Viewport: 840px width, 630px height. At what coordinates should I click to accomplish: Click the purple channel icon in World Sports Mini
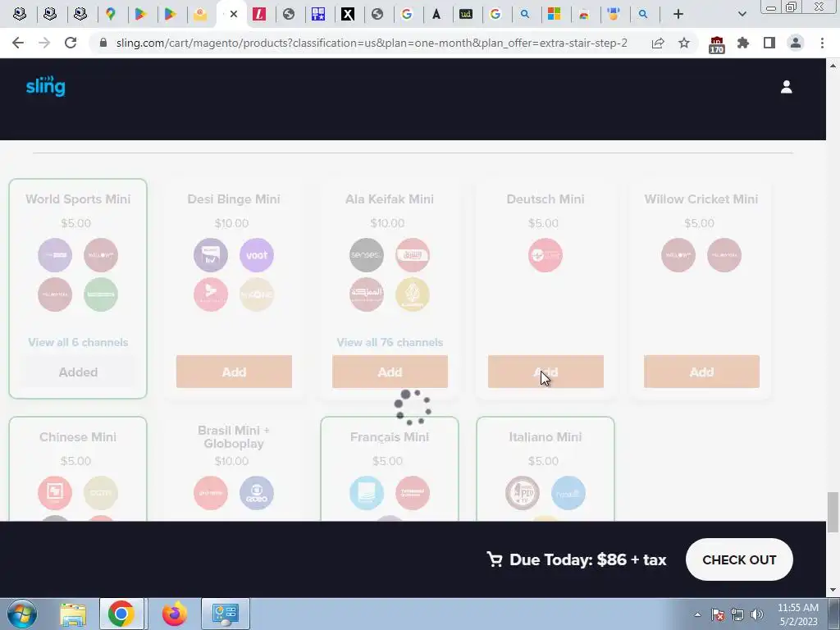point(55,255)
